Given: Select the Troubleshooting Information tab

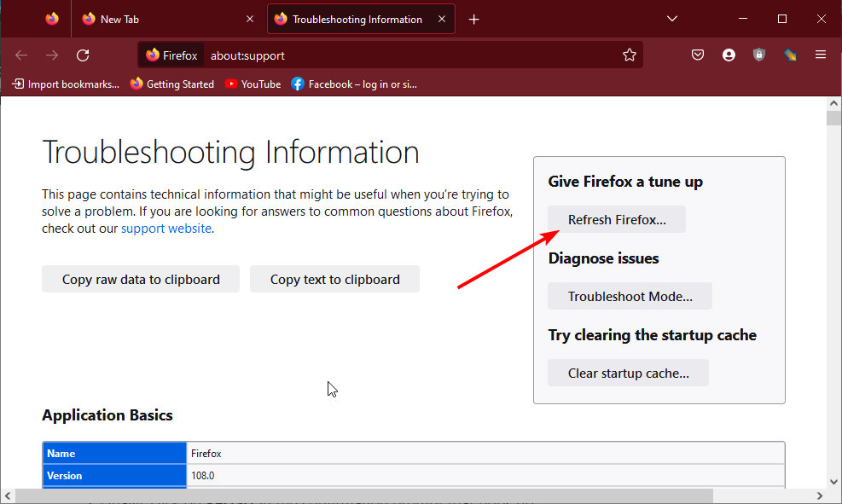Looking at the screenshot, I should point(361,20).
